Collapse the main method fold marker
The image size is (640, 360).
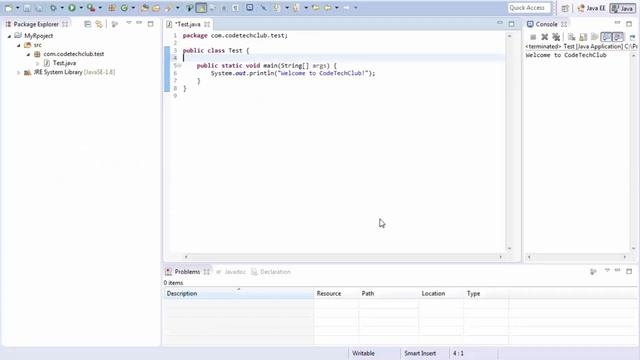coord(179,65)
